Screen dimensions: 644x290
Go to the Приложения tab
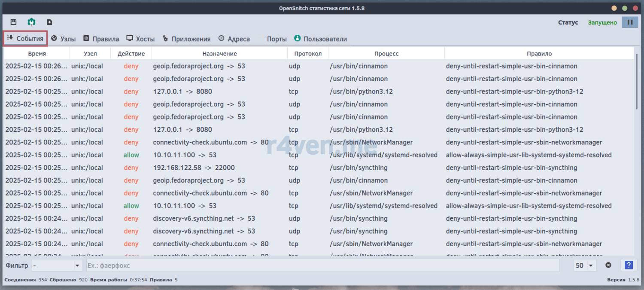(x=186, y=39)
